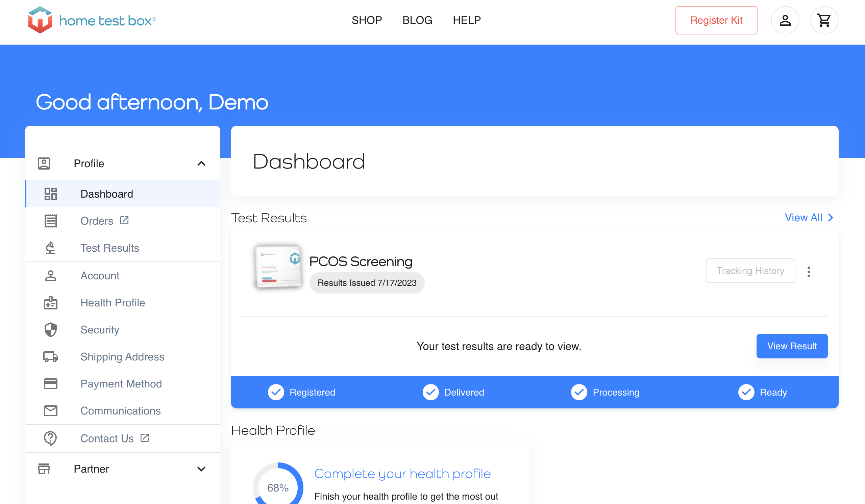Click the Security shield icon
The image size is (865, 504).
(x=50, y=330)
